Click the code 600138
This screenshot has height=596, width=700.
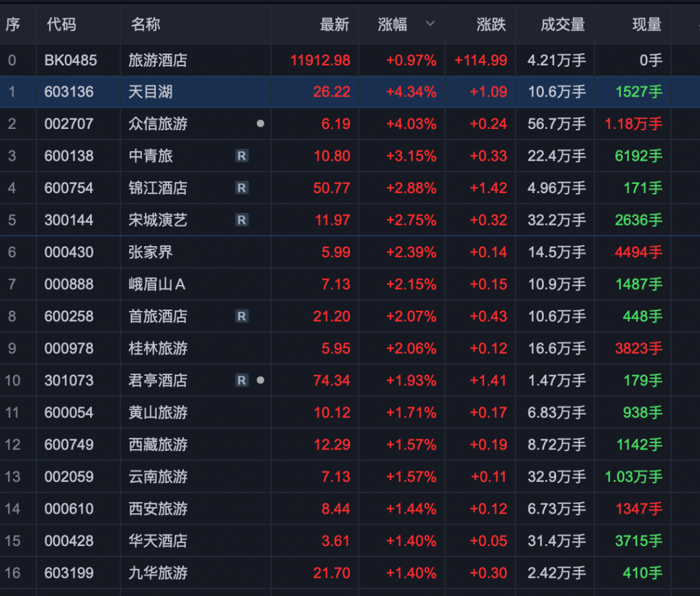coord(69,155)
